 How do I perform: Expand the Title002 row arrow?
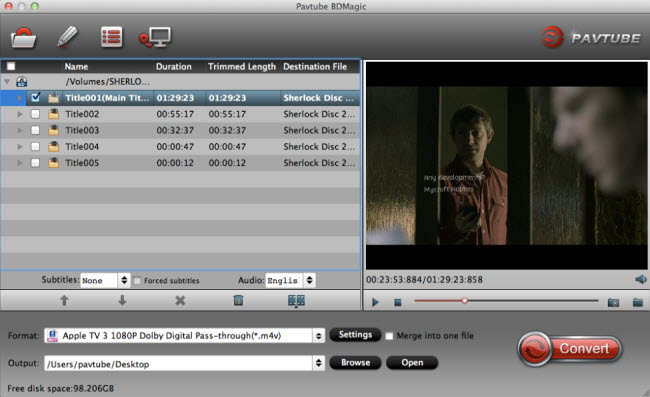tap(19, 114)
